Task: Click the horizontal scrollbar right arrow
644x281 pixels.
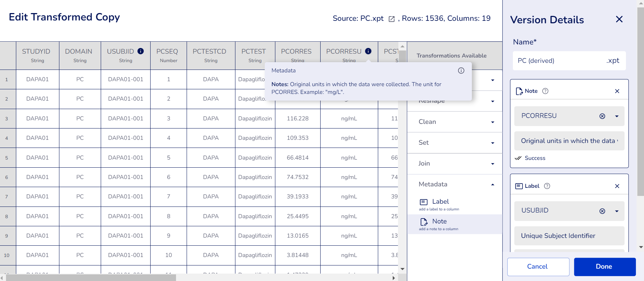Action: (x=394, y=278)
